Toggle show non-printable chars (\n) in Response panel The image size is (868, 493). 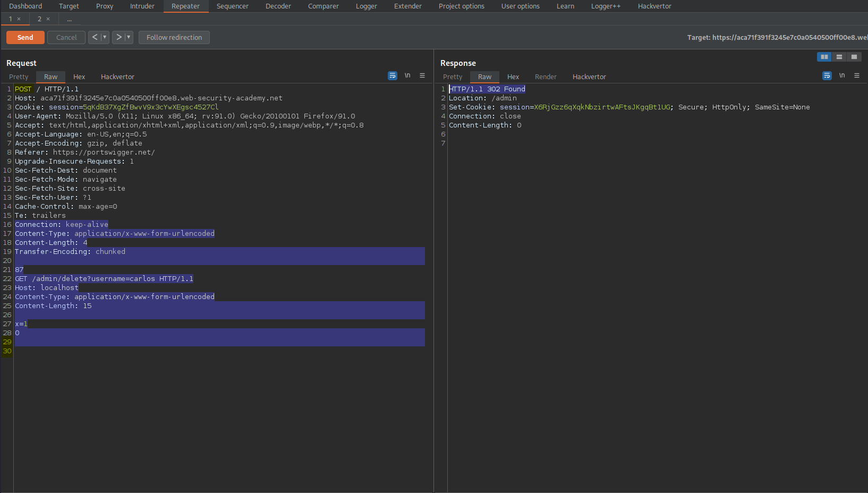[x=842, y=75]
